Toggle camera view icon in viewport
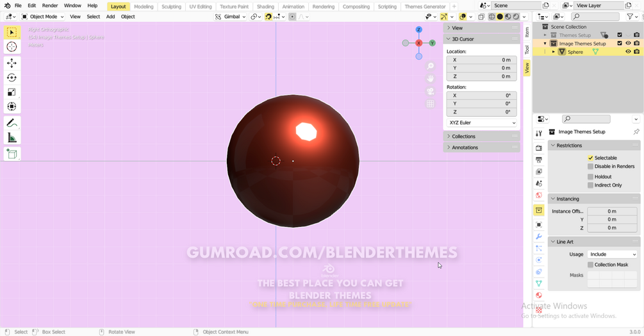The width and height of the screenshot is (644, 336). click(x=430, y=91)
